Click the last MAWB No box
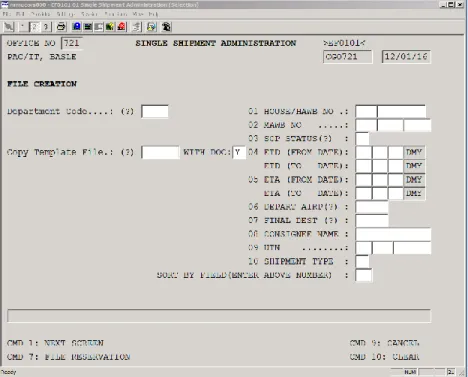The height and width of the screenshot is (377, 468). 417,125
